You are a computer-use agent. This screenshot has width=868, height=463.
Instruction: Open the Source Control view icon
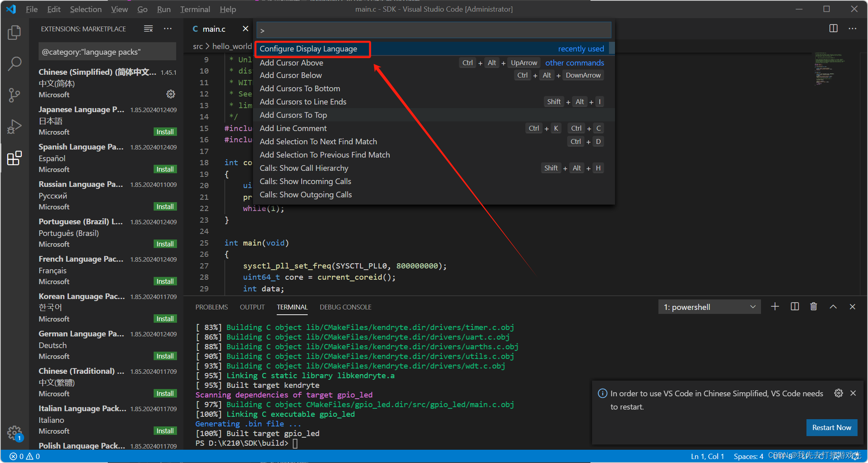pos(14,95)
